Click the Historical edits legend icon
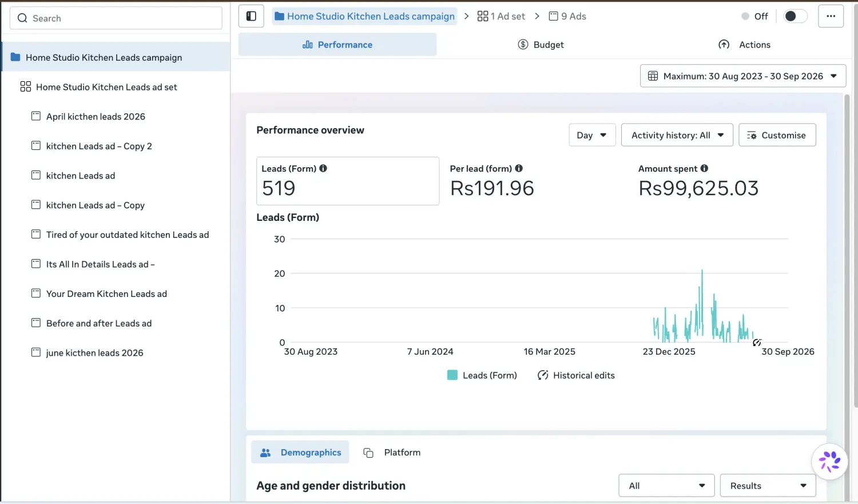Image resolution: width=858 pixels, height=504 pixels. [x=543, y=375]
